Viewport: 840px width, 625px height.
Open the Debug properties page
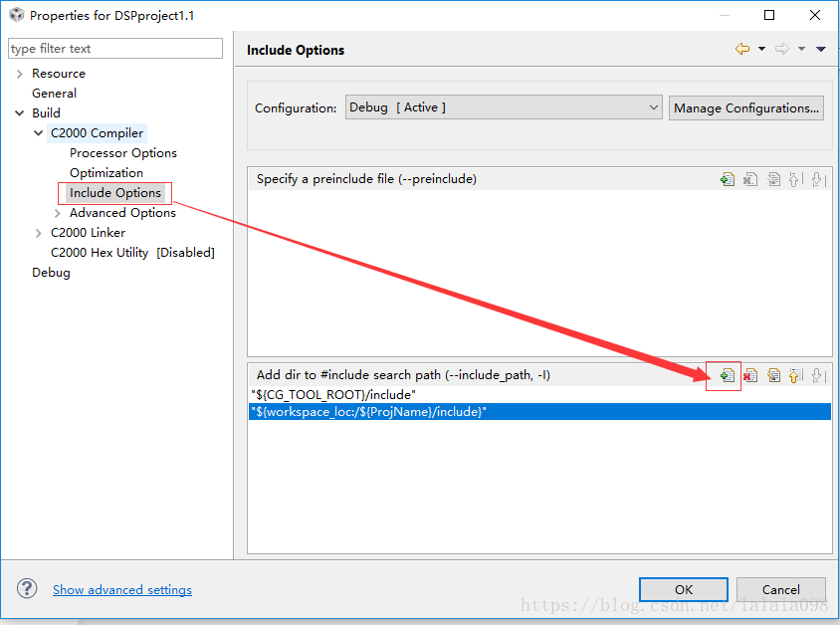point(51,272)
